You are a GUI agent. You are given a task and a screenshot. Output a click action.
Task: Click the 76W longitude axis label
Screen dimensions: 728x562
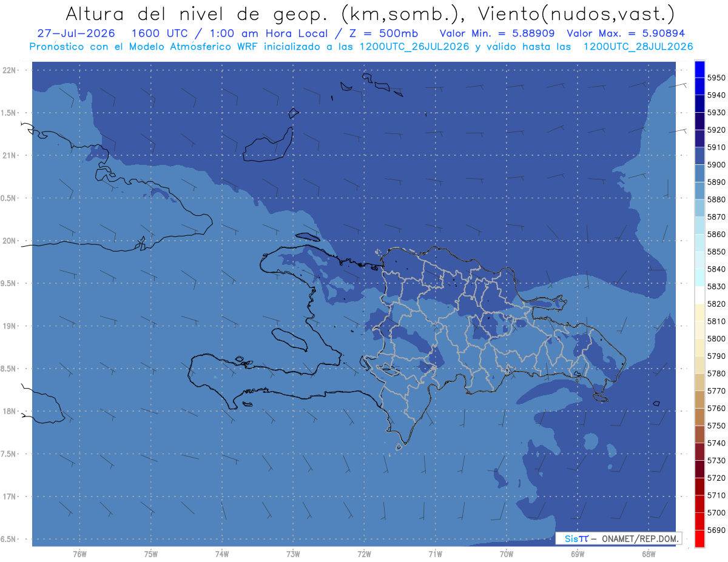click(x=79, y=554)
